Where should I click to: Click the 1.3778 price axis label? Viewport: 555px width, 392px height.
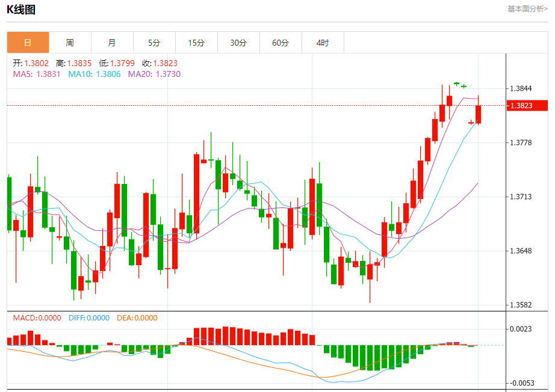521,142
